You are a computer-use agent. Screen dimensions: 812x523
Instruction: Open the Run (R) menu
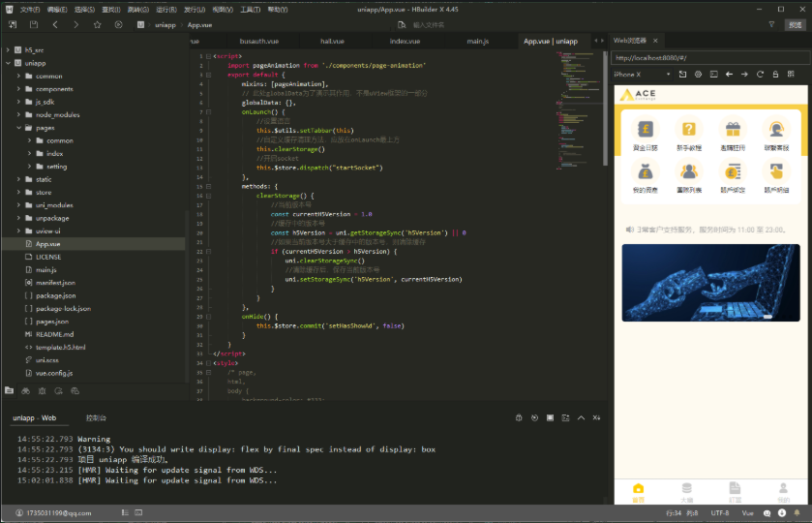coord(166,10)
